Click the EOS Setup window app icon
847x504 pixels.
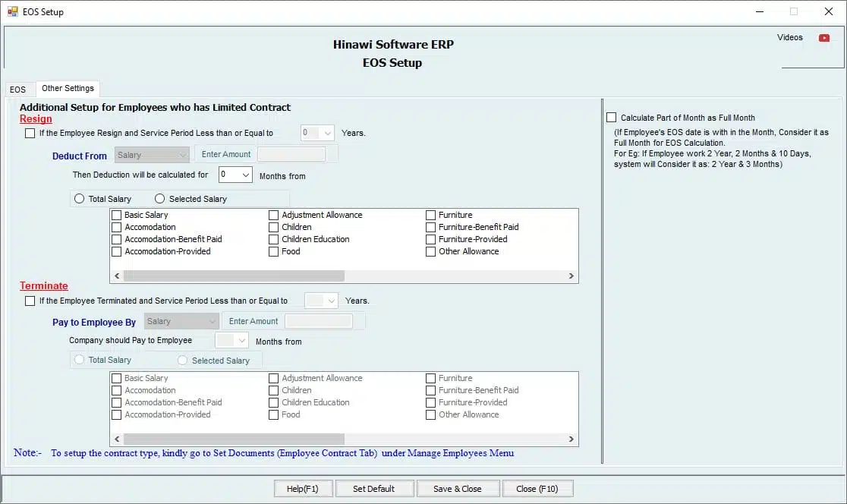pyautogui.click(x=12, y=11)
